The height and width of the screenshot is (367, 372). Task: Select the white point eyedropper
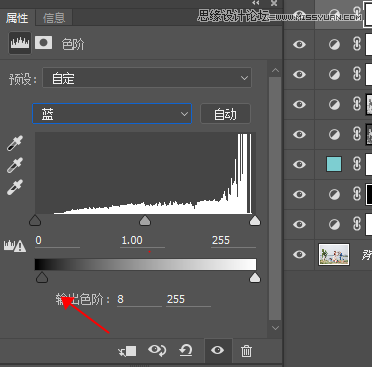[15, 187]
